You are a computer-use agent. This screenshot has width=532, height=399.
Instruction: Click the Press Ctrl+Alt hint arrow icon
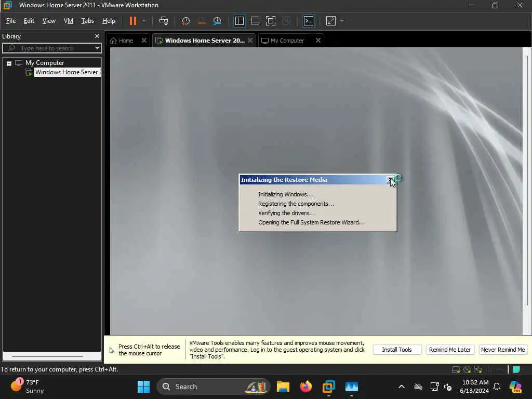click(112, 350)
